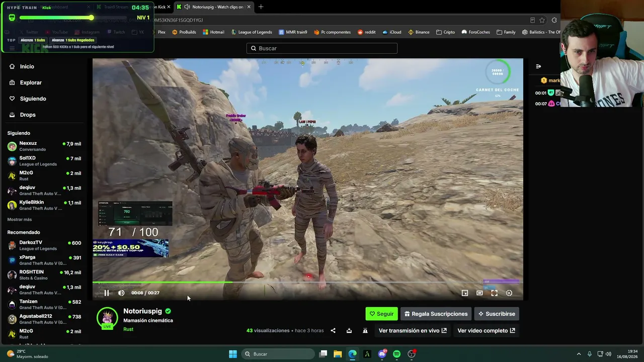This screenshot has height=362, width=644.
Task: Expand the Cripto bookmarks folder
Action: click(x=446, y=32)
